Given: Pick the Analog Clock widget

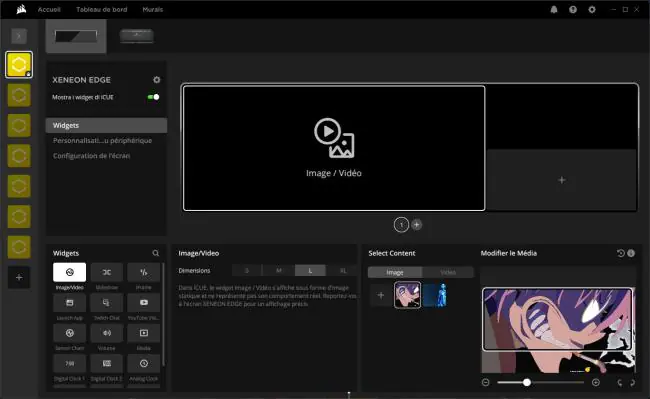Looking at the screenshot, I should point(143,363).
